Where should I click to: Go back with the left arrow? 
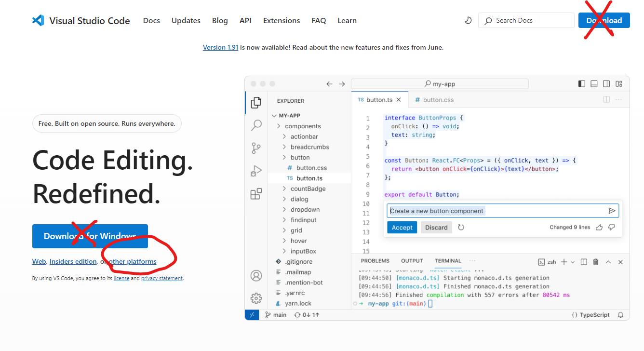(x=329, y=84)
